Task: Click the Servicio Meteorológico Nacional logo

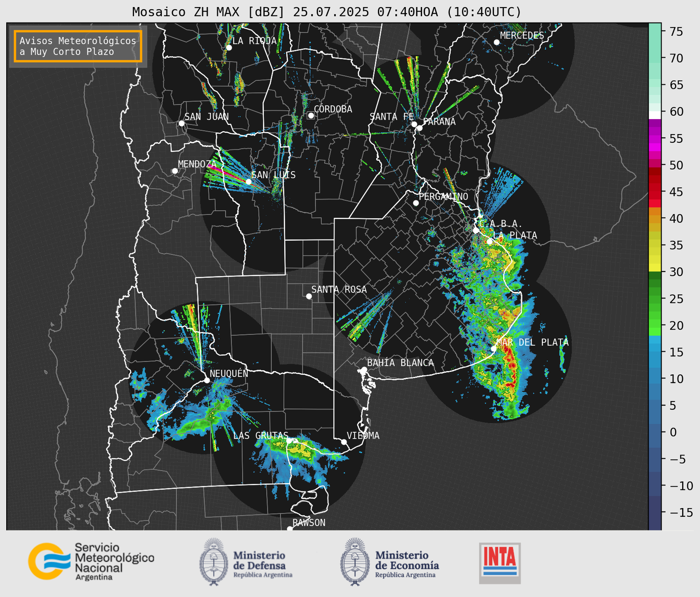Action: (91, 561)
